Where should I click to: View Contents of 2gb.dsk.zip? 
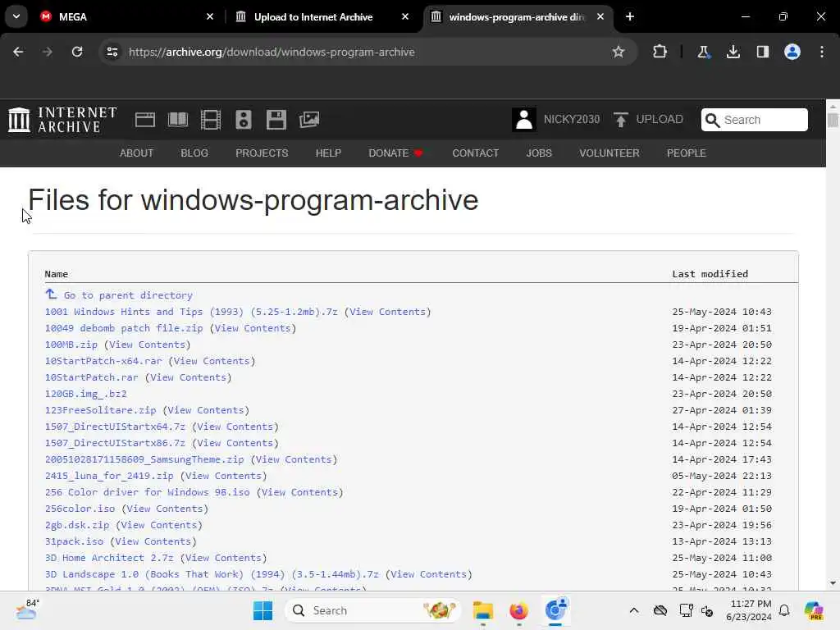click(x=159, y=525)
